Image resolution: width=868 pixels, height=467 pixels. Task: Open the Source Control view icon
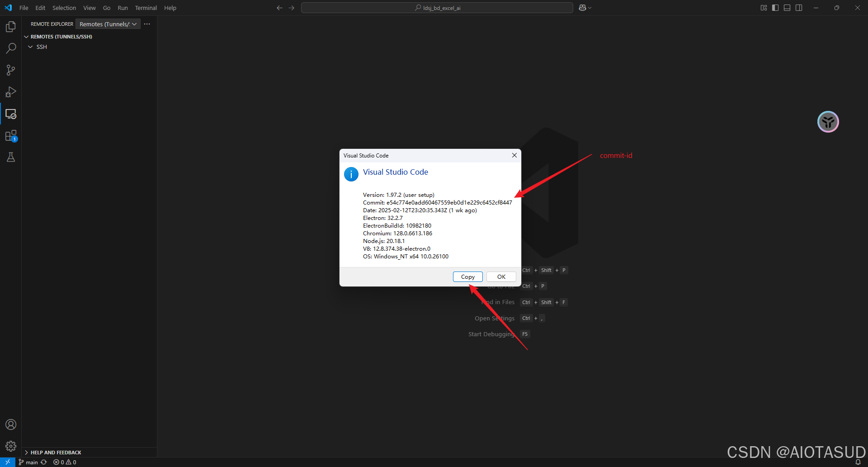[x=11, y=70]
